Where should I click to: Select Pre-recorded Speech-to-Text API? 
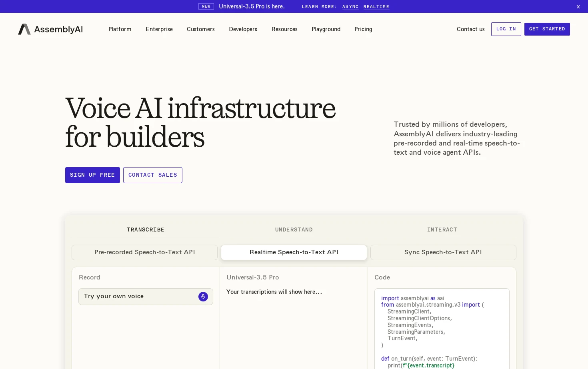point(145,252)
